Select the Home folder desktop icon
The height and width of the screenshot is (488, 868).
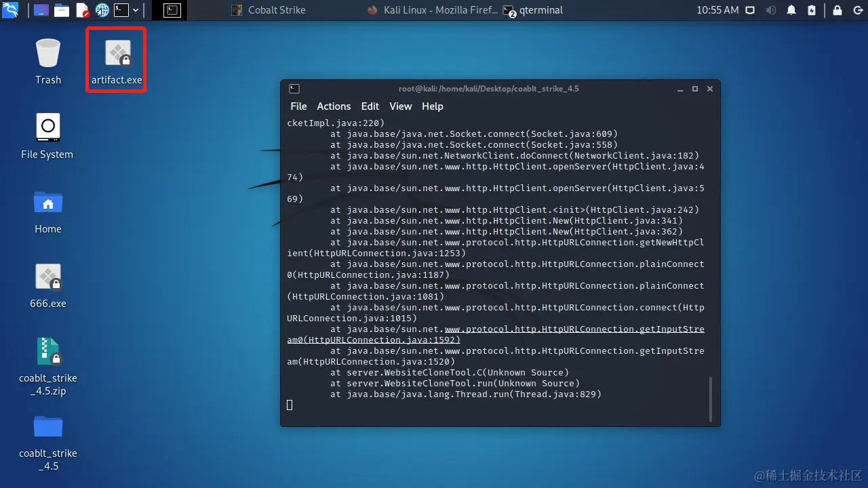click(x=48, y=211)
